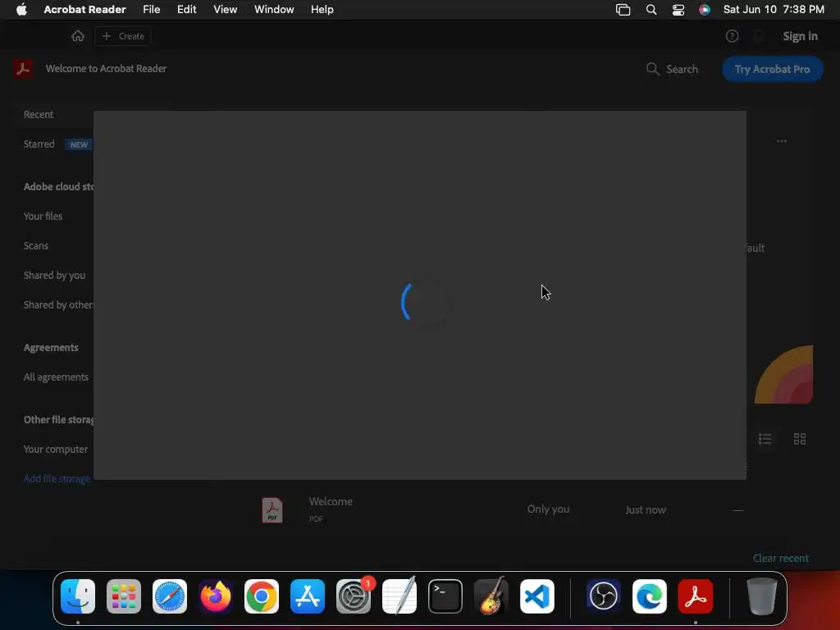This screenshot has height=630, width=840.
Task: Open the Edit menu
Action: pos(186,9)
